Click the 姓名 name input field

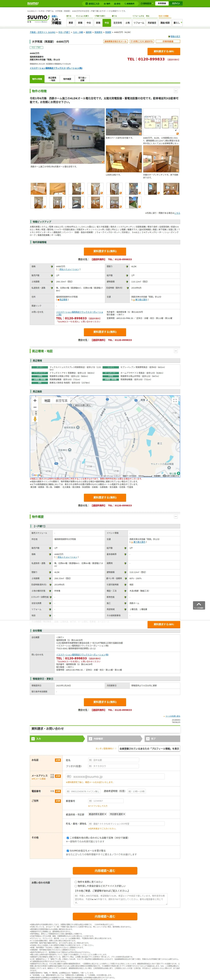click(x=114, y=760)
